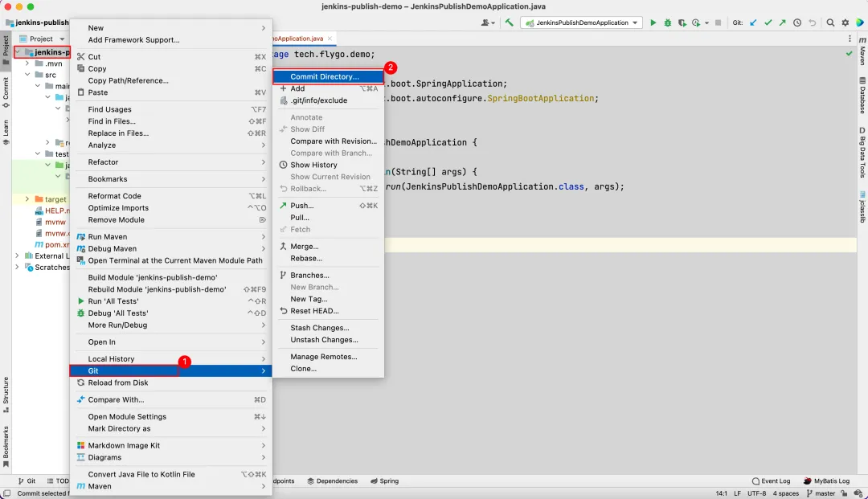This screenshot has width=868, height=499.
Task: Select Pull... in Git submenu
Action: point(328,218)
